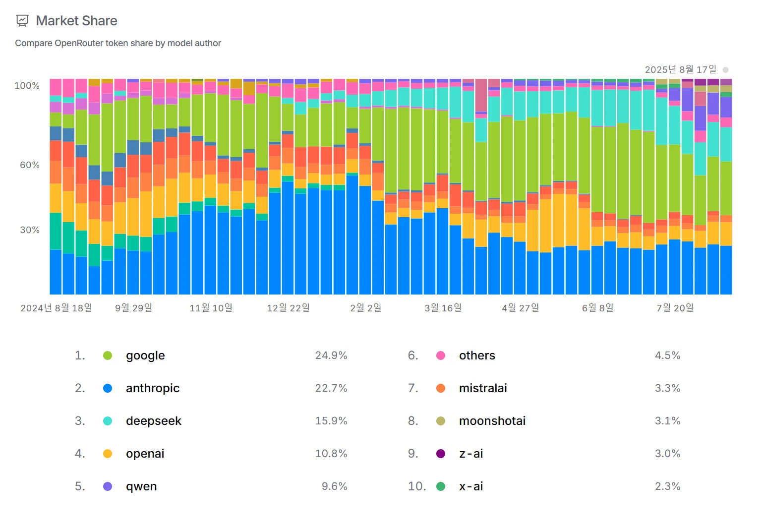Image resolution: width=761 pixels, height=532 pixels.
Task: Click the yellow openai legend dot
Action: pyautogui.click(x=108, y=454)
